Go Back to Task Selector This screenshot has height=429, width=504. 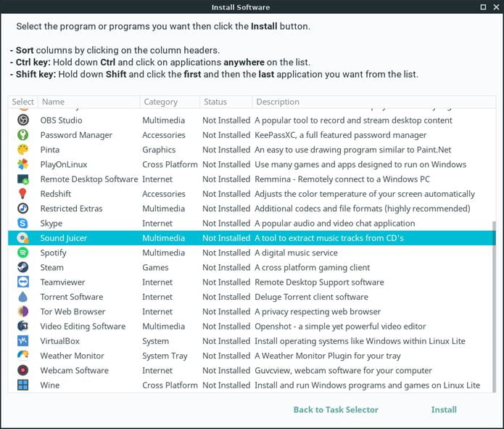coord(336,409)
